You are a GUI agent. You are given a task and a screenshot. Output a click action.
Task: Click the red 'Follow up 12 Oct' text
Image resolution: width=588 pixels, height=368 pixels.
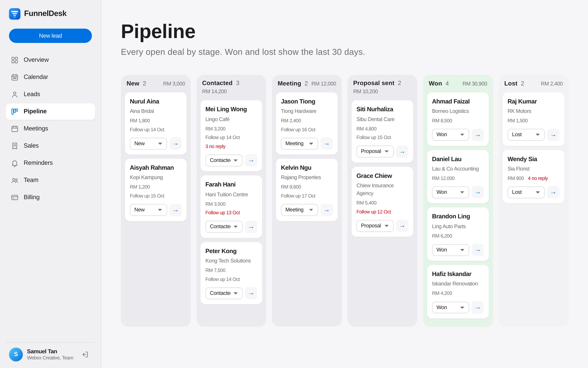(x=374, y=212)
